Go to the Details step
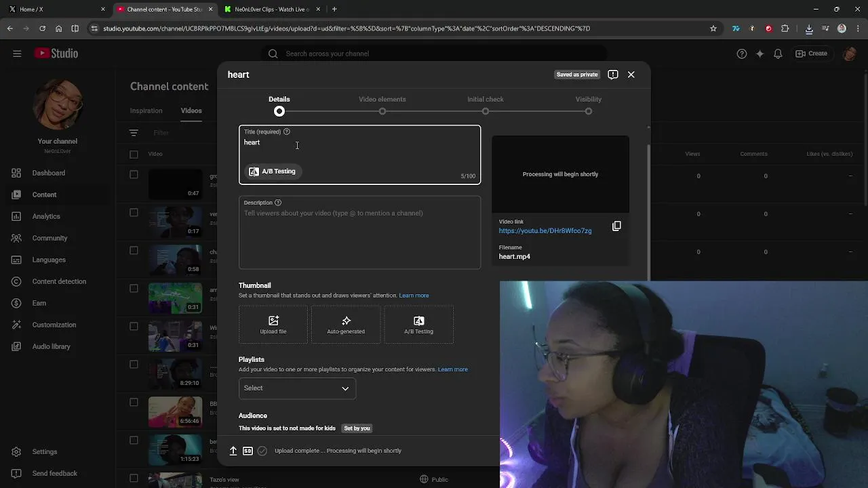 (279, 105)
